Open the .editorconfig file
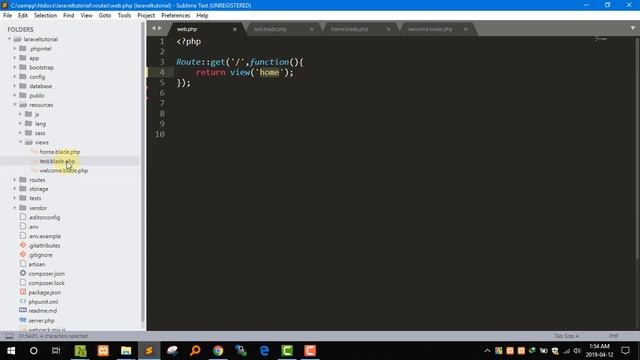Image resolution: width=640 pixels, height=360 pixels. pyautogui.click(x=44, y=218)
